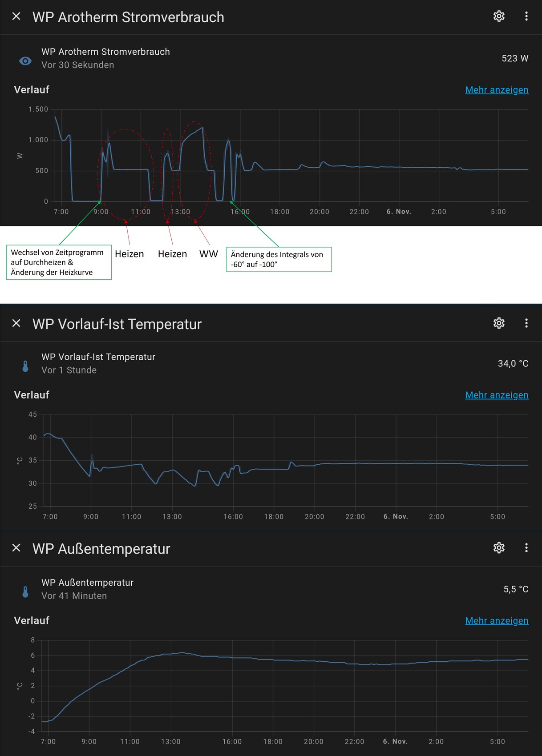The width and height of the screenshot is (542, 756).
Task: Open settings gear for WP Vorlauf-Ist Temperatur
Action: (499, 323)
